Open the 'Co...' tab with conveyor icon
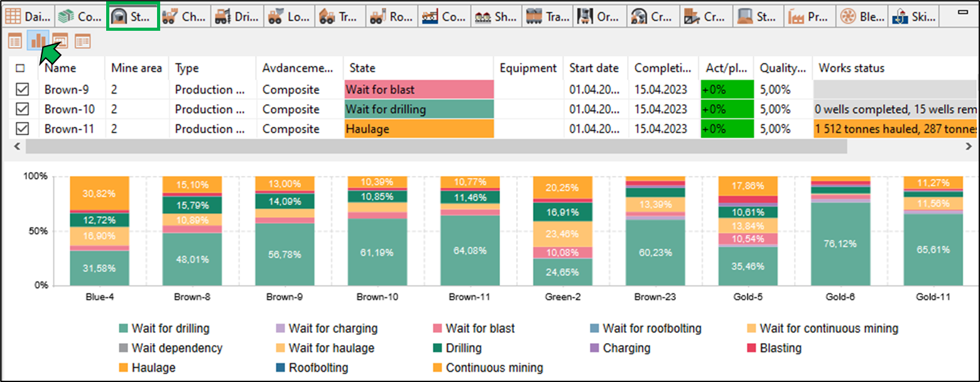 click(x=445, y=16)
